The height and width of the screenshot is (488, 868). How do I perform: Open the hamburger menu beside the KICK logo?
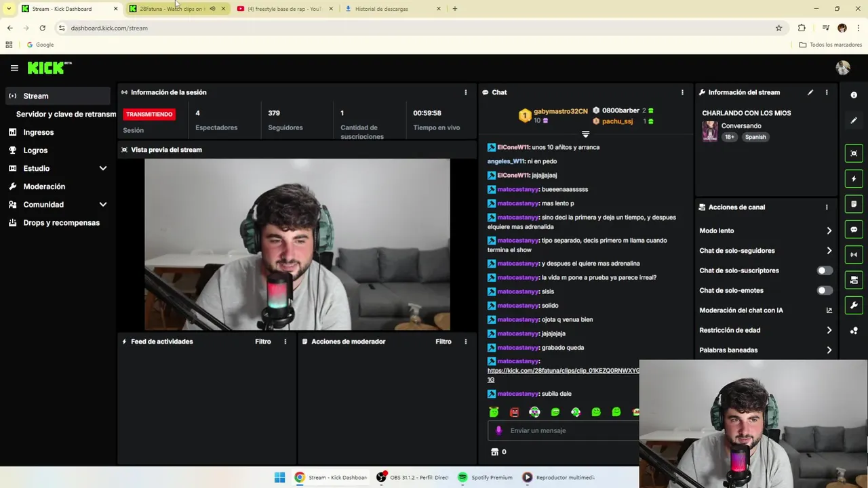pyautogui.click(x=14, y=68)
